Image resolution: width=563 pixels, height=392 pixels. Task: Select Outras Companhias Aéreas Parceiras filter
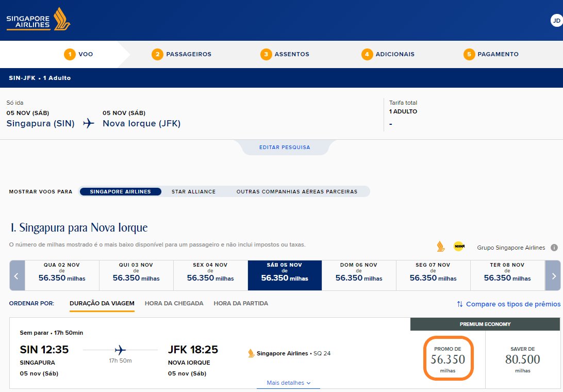[297, 192]
